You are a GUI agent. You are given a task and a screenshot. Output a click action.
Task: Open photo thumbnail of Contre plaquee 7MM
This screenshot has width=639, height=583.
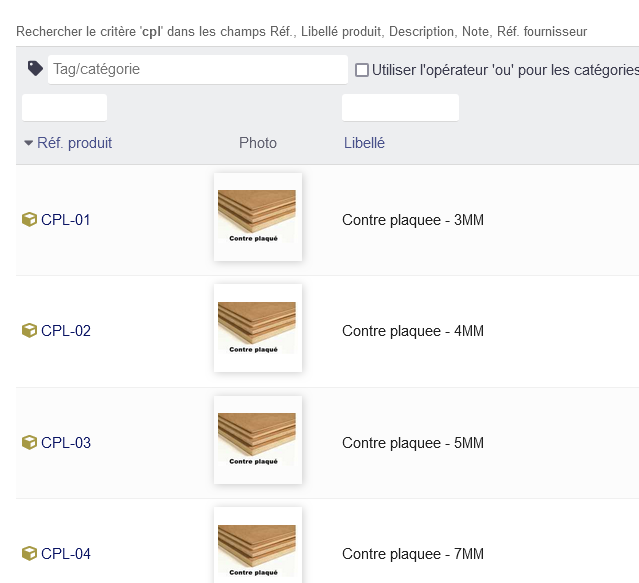[x=258, y=545]
